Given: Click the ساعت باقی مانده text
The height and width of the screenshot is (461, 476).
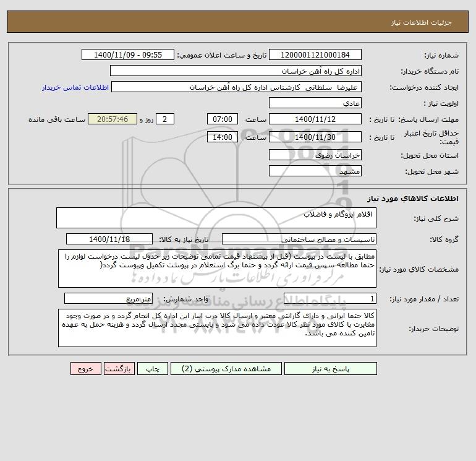Looking at the screenshot, I should [57, 119].
